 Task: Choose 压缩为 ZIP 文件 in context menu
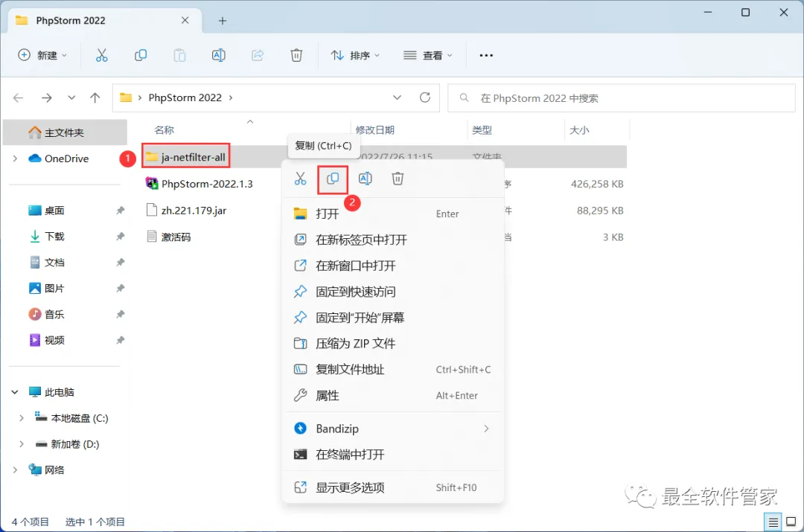393,344
